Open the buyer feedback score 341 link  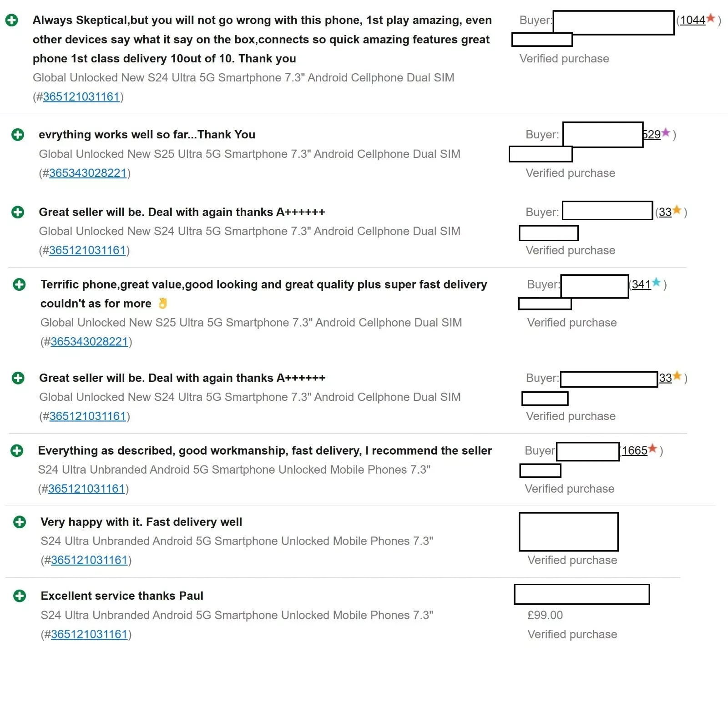pyautogui.click(x=641, y=285)
